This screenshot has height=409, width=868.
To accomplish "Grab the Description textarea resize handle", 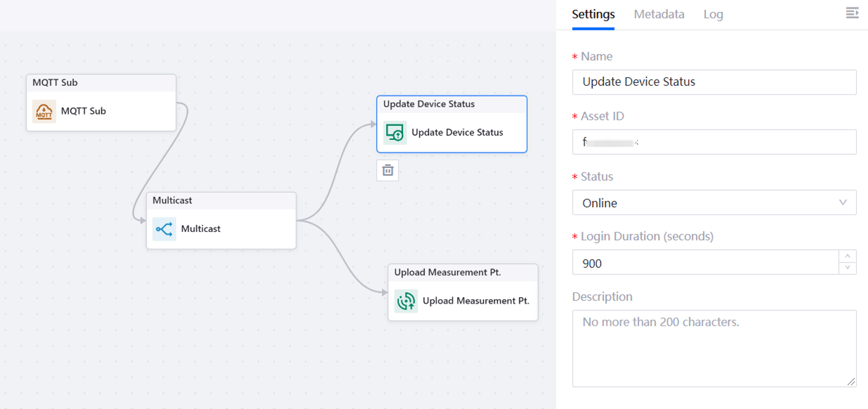I will coord(851,382).
